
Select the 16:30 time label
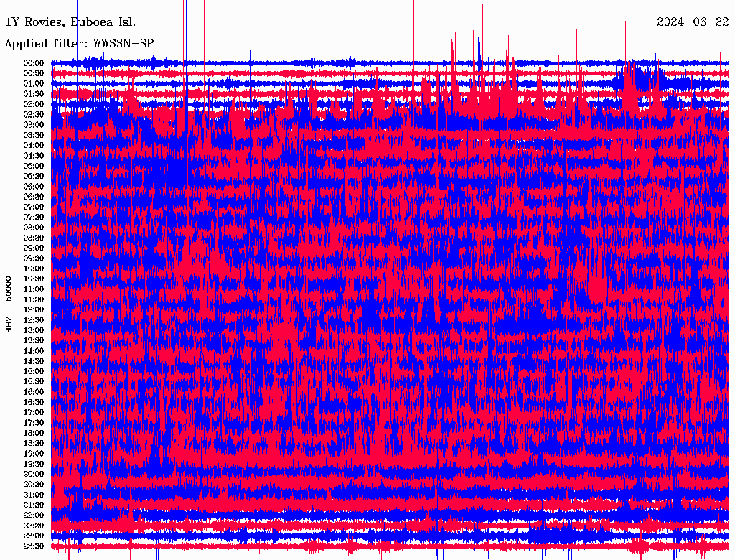click(x=34, y=403)
